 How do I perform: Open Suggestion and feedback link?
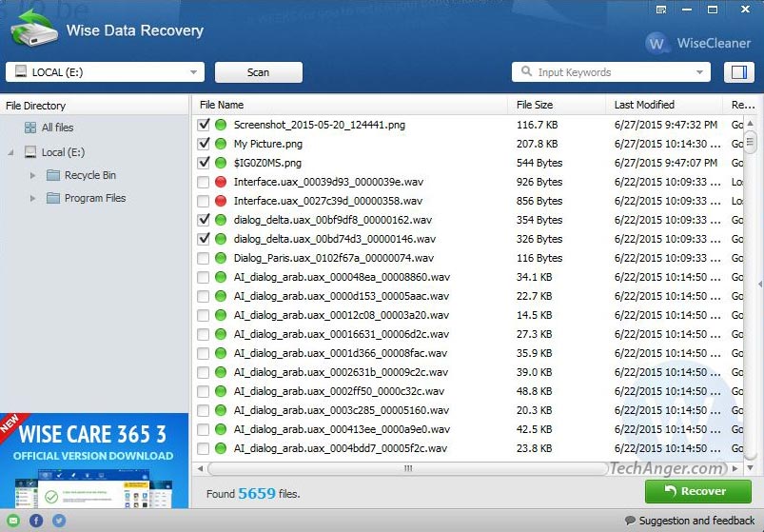[696, 521]
